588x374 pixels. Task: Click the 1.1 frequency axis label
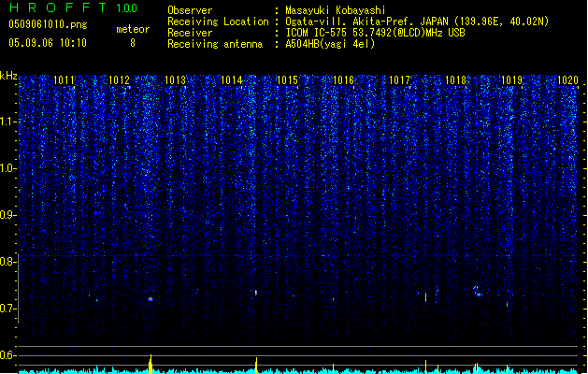coord(7,122)
